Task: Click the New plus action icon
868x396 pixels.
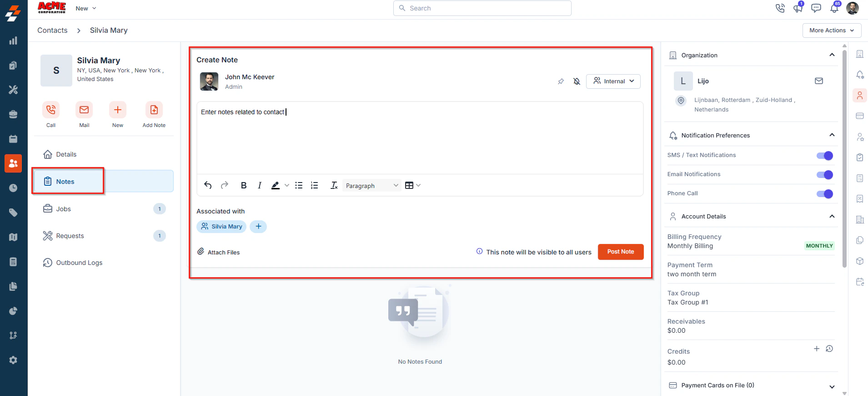Action: (117, 110)
